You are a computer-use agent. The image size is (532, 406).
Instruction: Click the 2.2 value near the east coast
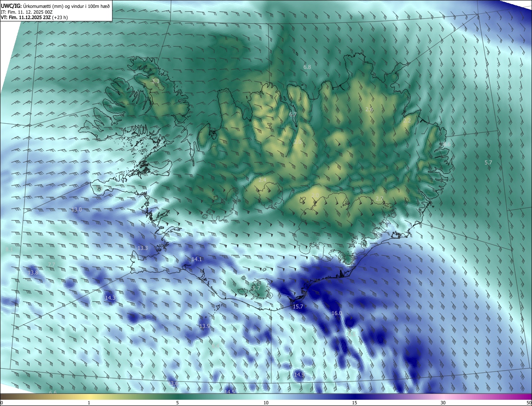tap(406, 120)
